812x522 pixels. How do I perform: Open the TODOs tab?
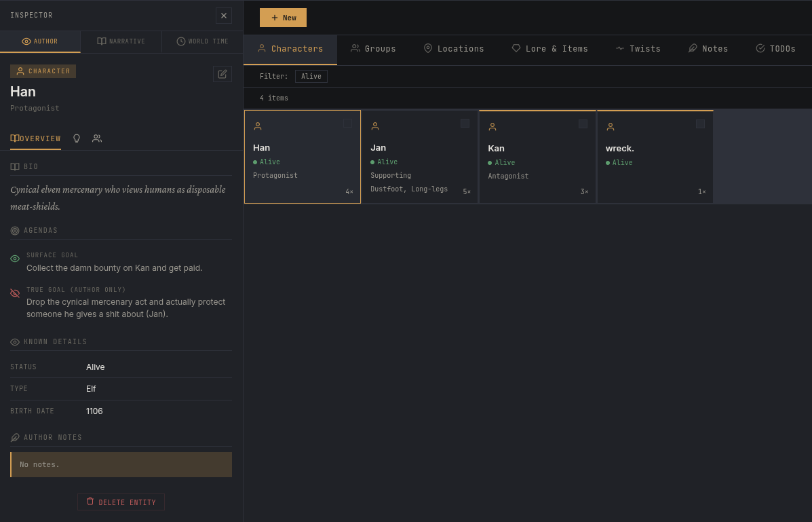pyautogui.click(x=776, y=49)
